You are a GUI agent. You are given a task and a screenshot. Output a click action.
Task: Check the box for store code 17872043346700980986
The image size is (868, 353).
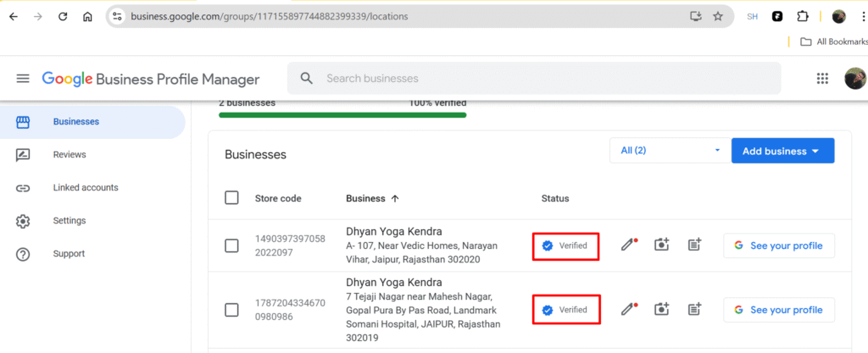click(x=231, y=310)
